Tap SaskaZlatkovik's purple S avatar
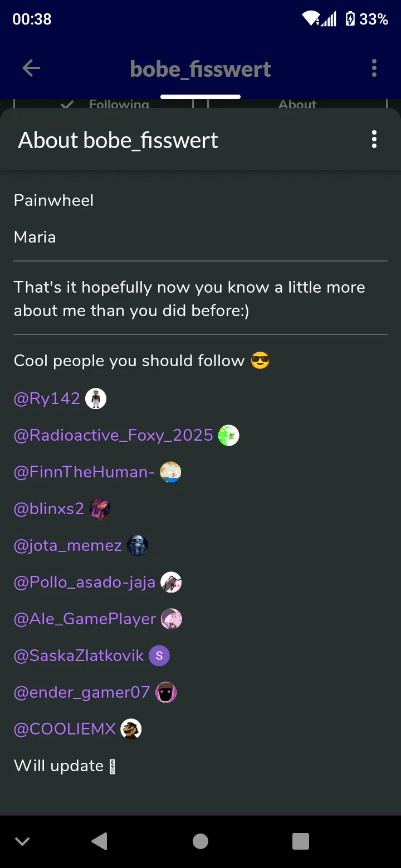 [x=159, y=655]
